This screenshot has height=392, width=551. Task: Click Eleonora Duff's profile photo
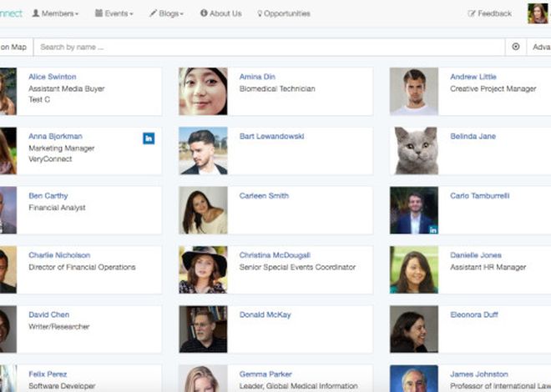pyautogui.click(x=414, y=329)
